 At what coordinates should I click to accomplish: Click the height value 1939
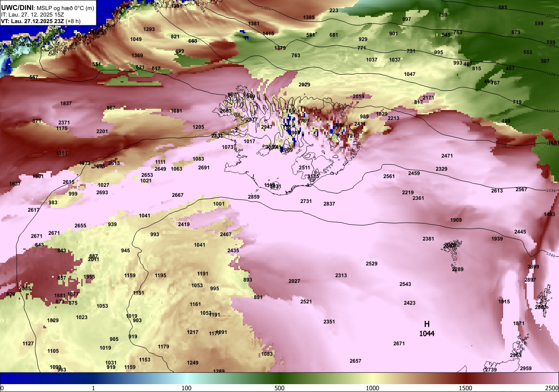coord(497,239)
